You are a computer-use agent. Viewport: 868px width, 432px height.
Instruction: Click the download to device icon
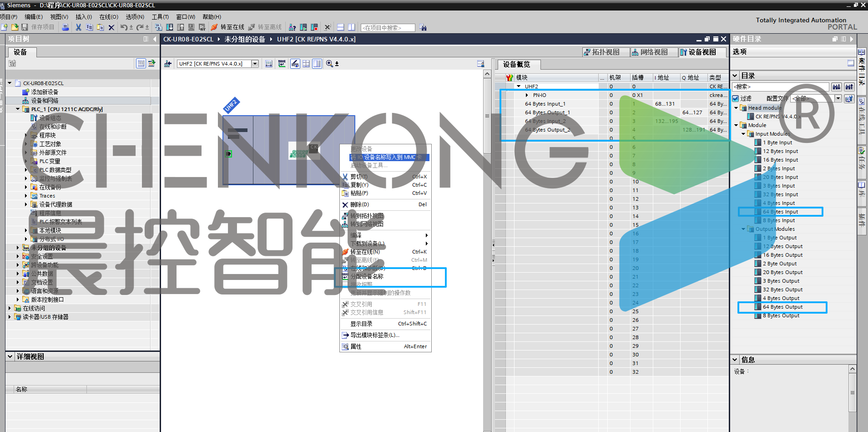[x=169, y=27]
